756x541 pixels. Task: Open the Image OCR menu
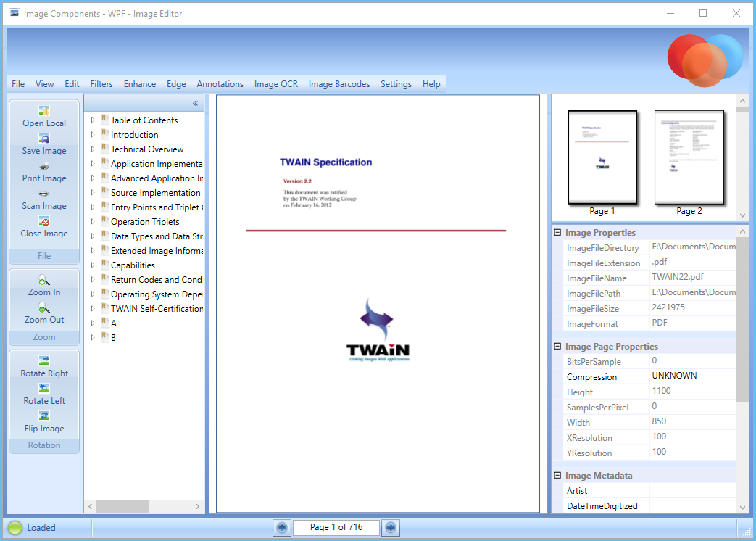tap(275, 84)
